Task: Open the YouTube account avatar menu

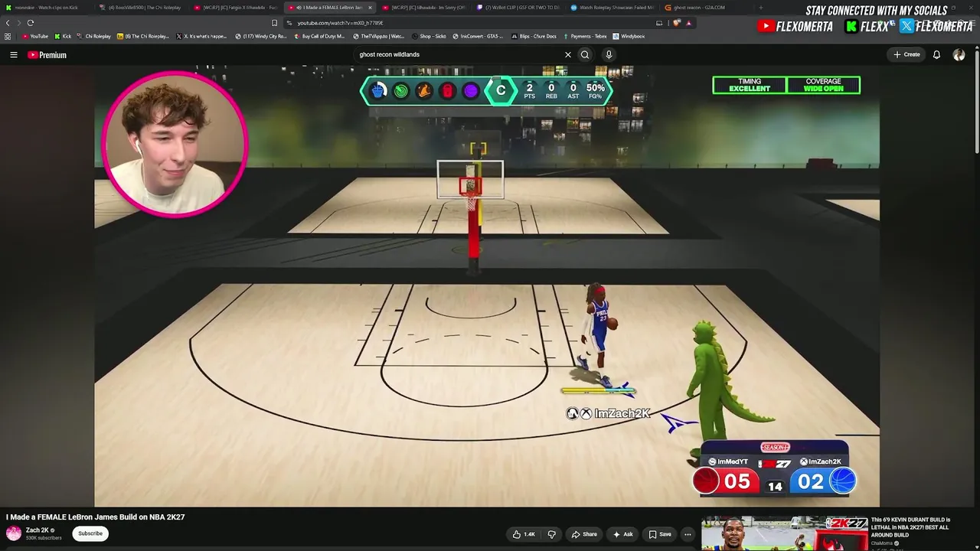Action: point(959,55)
